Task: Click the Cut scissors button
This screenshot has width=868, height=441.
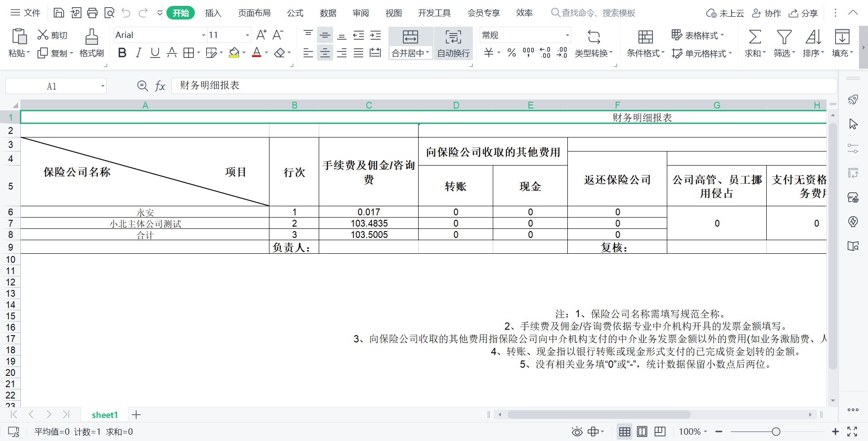Action: tap(52, 35)
